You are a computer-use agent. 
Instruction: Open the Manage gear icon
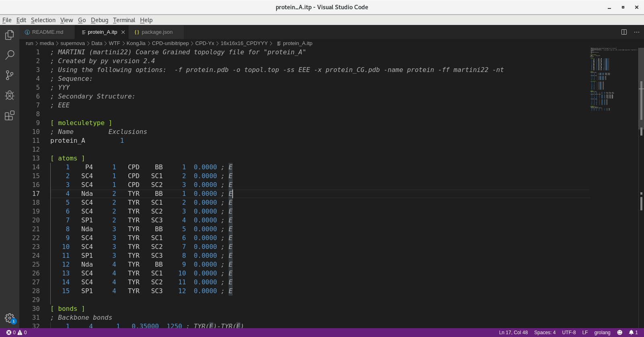click(x=10, y=318)
